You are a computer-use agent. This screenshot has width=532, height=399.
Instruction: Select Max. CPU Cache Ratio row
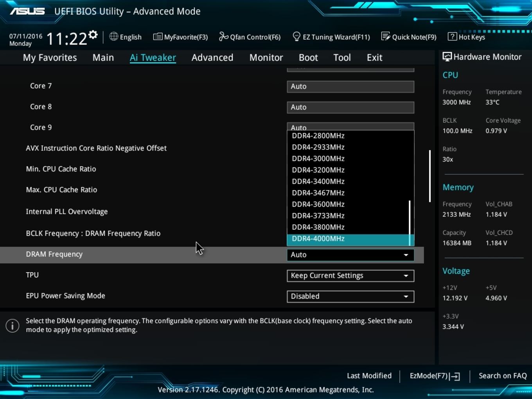61,189
